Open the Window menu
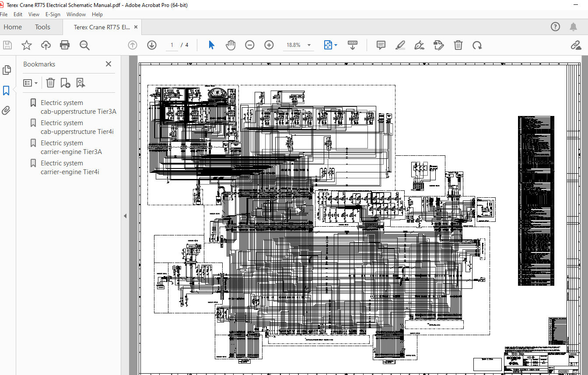 click(76, 14)
